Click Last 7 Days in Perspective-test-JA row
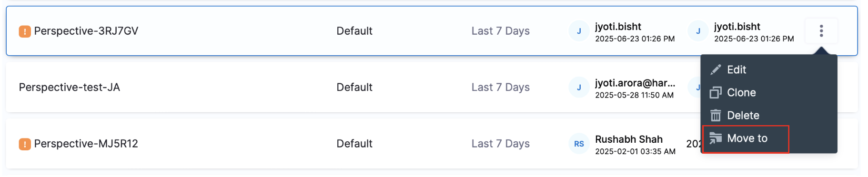 pos(501,88)
